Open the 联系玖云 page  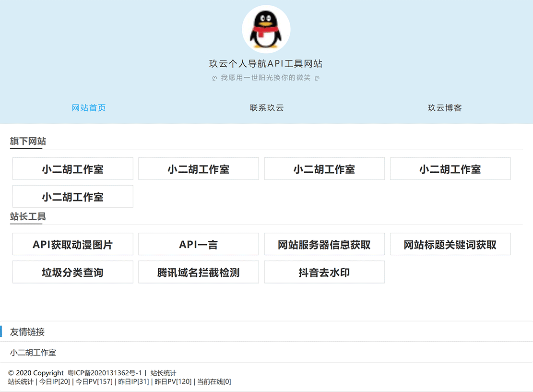click(x=266, y=107)
